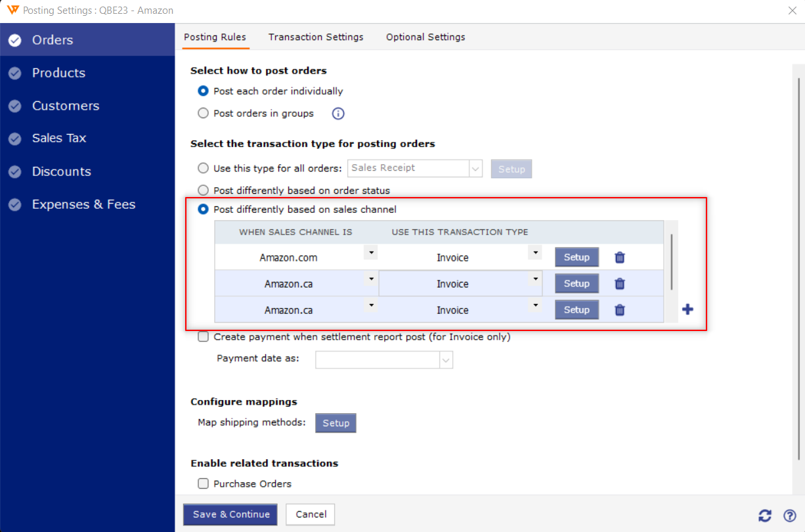Open the Products section in the sidebar
The image size is (805, 532).
(x=87, y=73)
